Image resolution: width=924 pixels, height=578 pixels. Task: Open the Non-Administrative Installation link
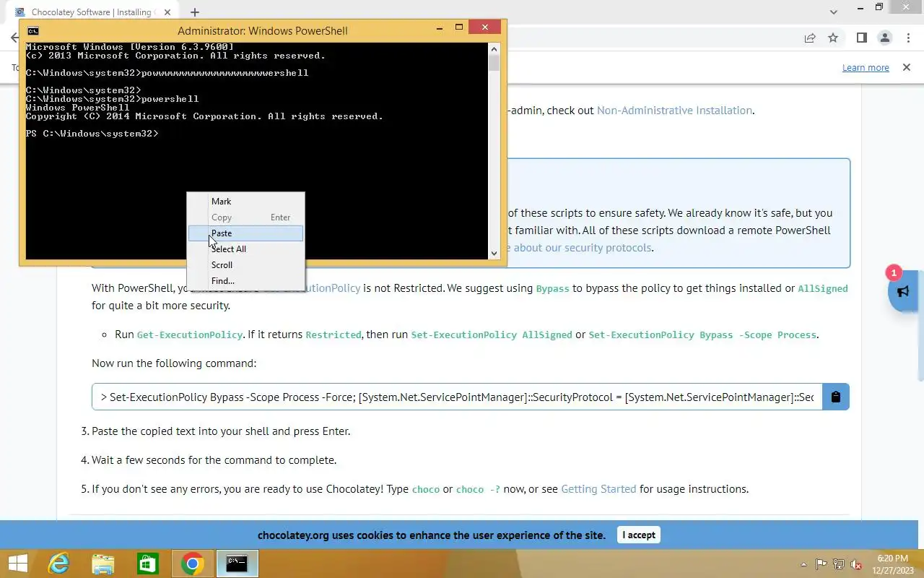pos(674,111)
